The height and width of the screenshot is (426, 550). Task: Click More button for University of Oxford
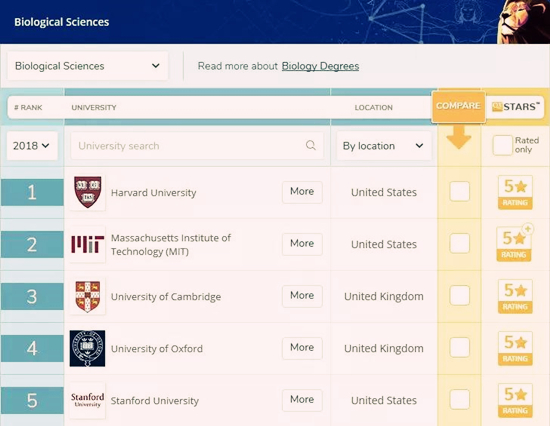[302, 348]
